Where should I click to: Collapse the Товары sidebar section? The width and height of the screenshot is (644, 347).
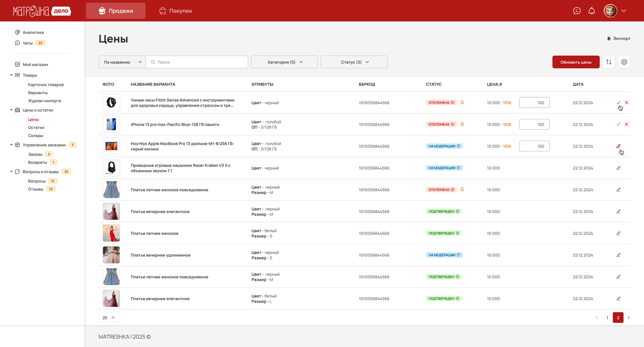tap(11, 75)
